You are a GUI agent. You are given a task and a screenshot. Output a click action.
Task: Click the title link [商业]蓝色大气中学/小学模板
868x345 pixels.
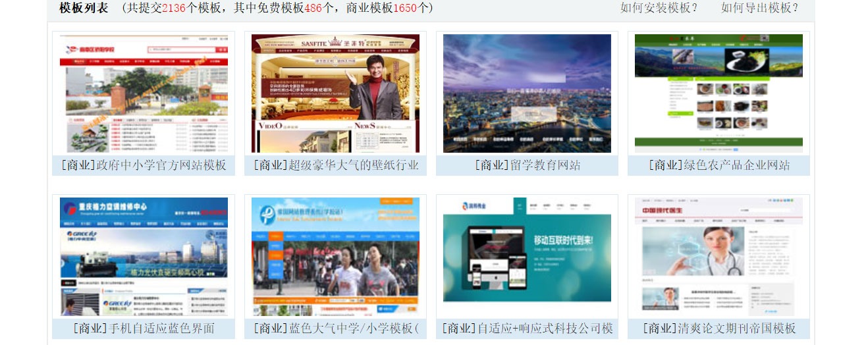click(x=335, y=329)
